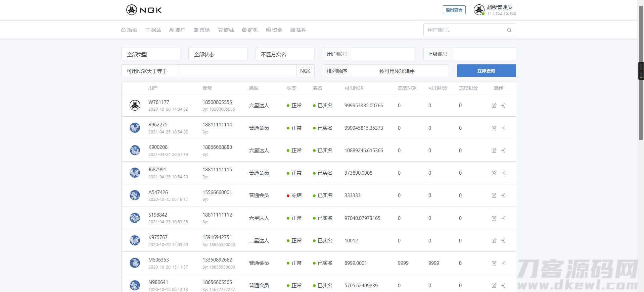644x292 pixels.
Task: Expand the 不区分实名 verification dropdown
Action: click(x=285, y=54)
